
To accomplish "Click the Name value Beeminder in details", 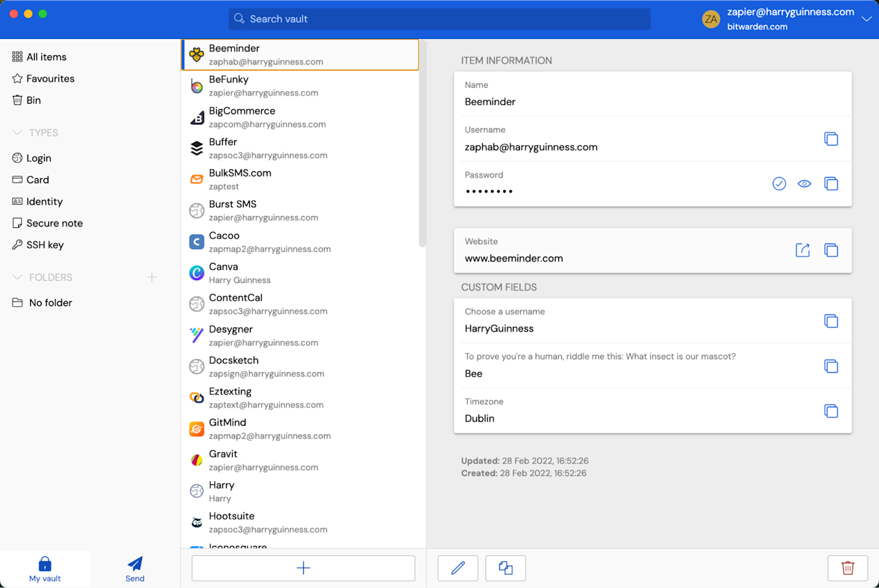I will click(x=490, y=102).
